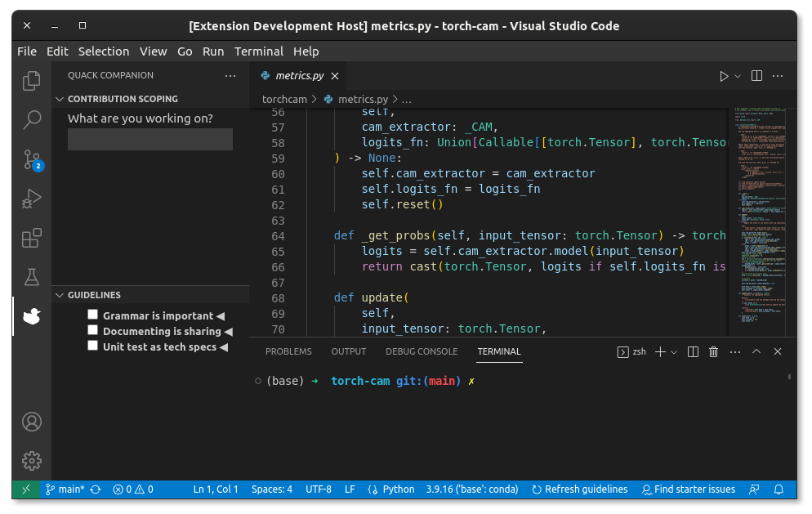Open the Terminal menu in menu bar

(x=258, y=51)
